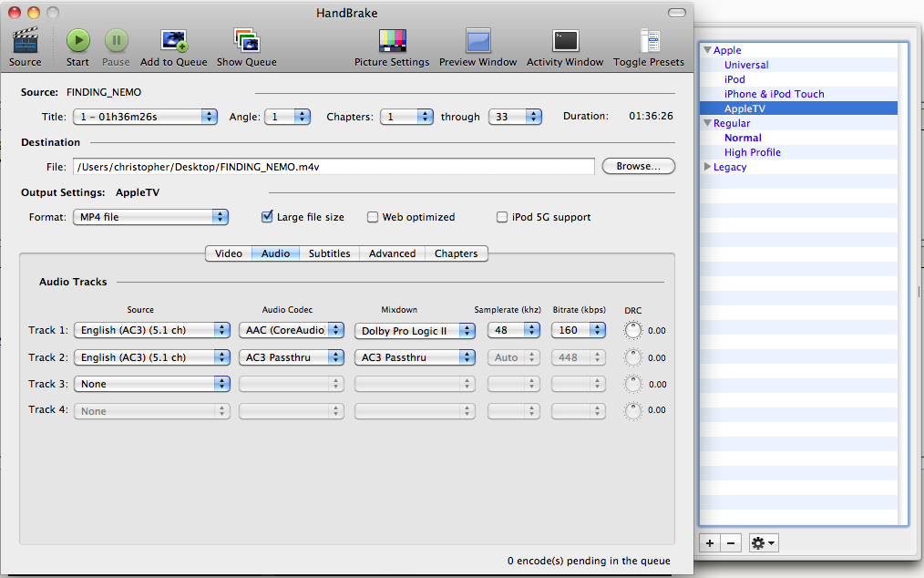
Task: Switch to the Subtitles tab
Action: click(x=329, y=253)
